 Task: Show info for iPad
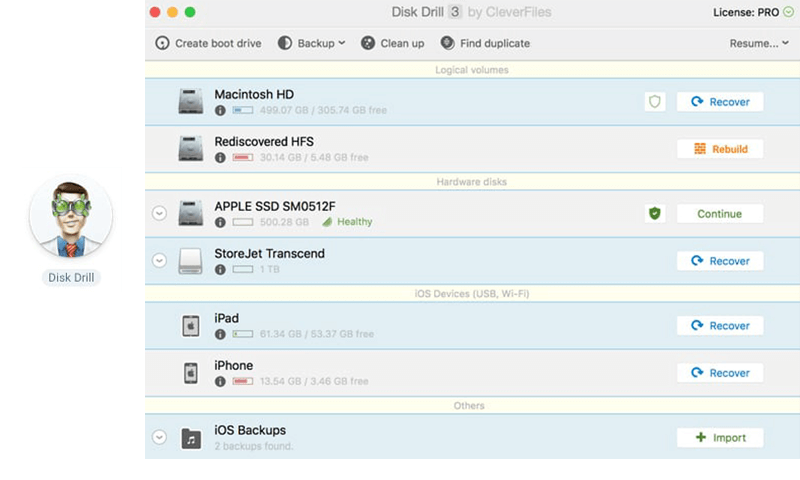220,334
